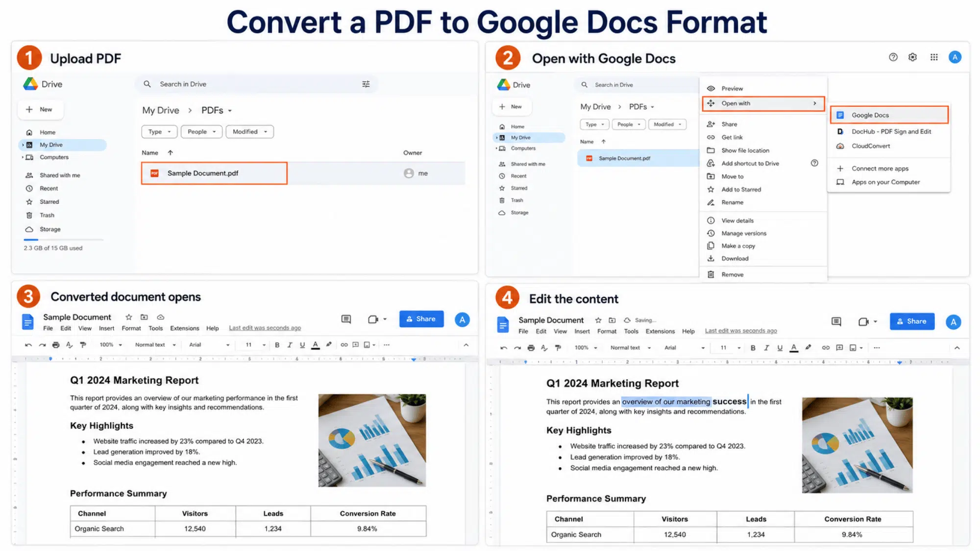
Task: Toggle Italic in the step 4 toolbar
Action: point(766,348)
